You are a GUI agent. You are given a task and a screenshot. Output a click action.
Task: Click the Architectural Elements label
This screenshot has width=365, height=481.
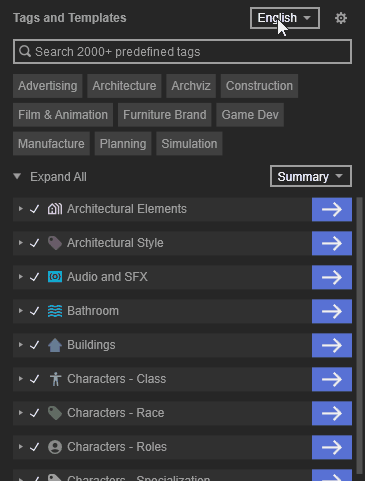pos(127,209)
